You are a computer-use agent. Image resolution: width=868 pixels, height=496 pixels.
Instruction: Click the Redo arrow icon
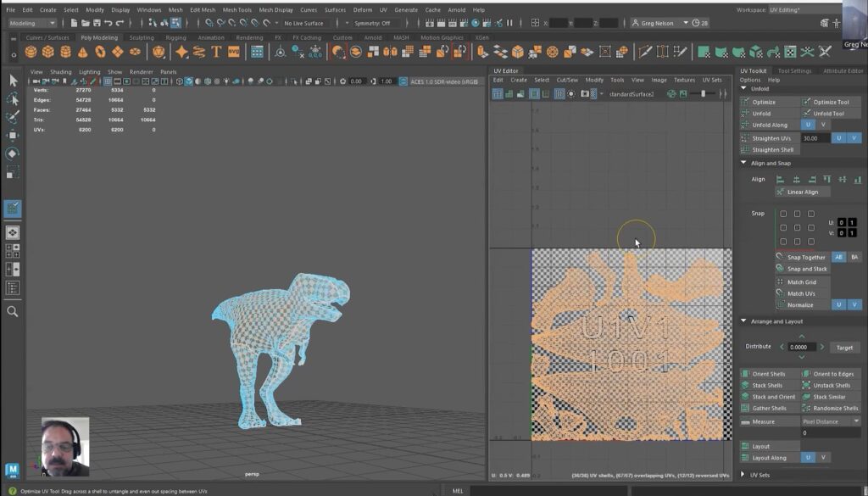pos(120,23)
